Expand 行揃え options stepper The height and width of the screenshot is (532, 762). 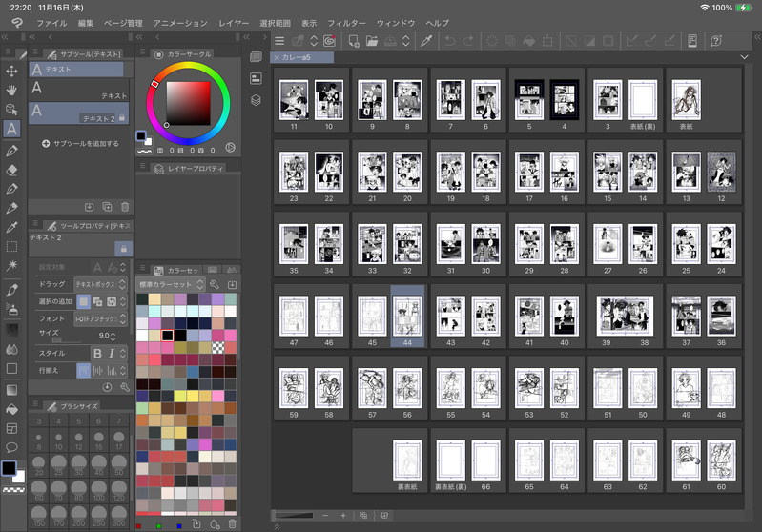coord(123,371)
